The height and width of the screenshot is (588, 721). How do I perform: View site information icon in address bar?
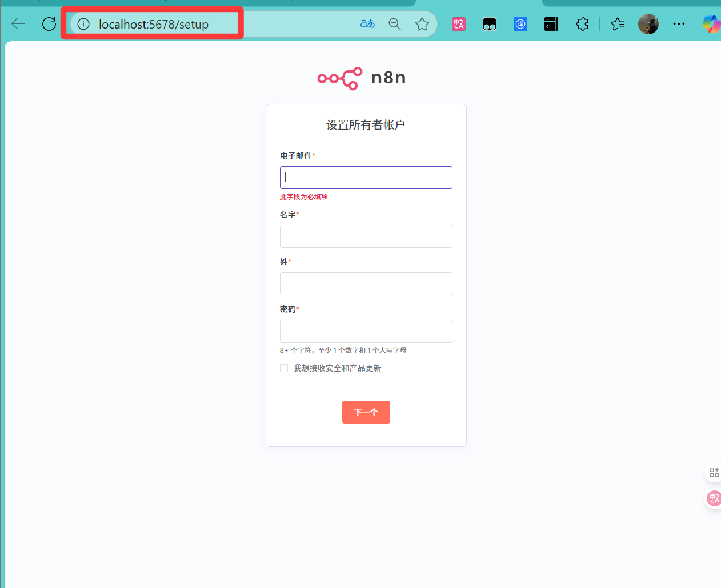click(x=83, y=24)
